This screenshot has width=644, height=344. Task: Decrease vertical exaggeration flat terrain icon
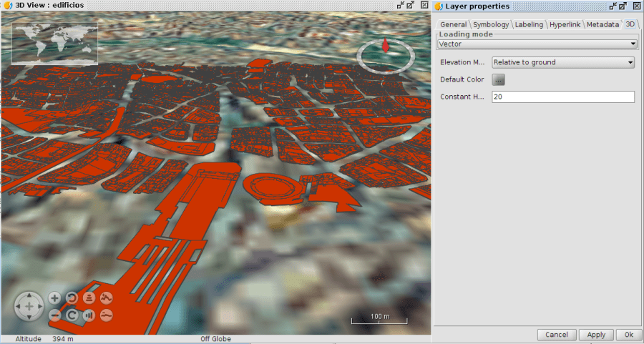click(x=107, y=315)
